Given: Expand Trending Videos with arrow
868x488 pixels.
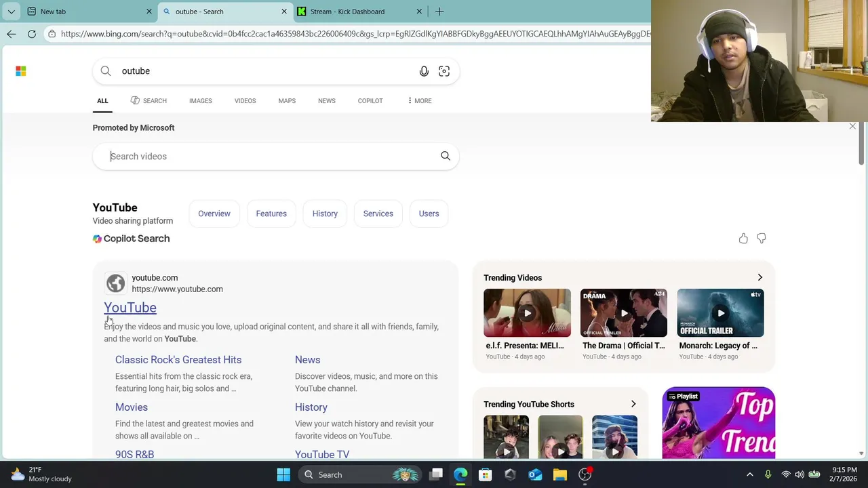Looking at the screenshot, I should point(759,278).
